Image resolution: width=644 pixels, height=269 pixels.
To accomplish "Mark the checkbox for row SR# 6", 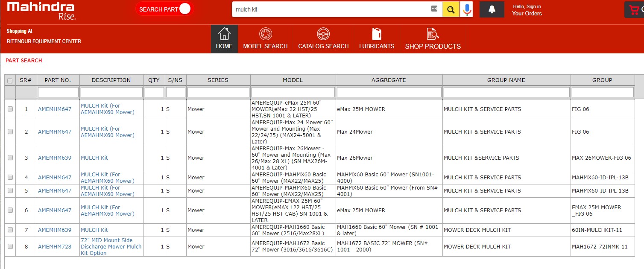I will click(x=10, y=211).
